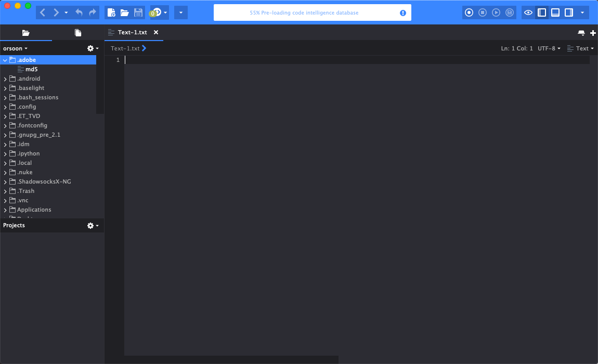Image resolution: width=598 pixels, height=364 pixels.
Task: Click the Undo arrow icon
Action: [x=79, y=12]
